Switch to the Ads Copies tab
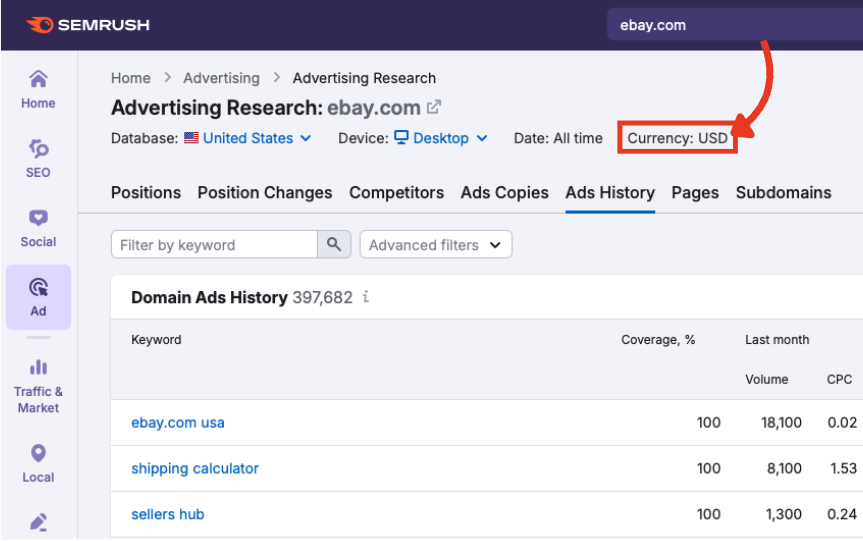The image size is (863, 541). pyautogui.click(x=504, y=192)
